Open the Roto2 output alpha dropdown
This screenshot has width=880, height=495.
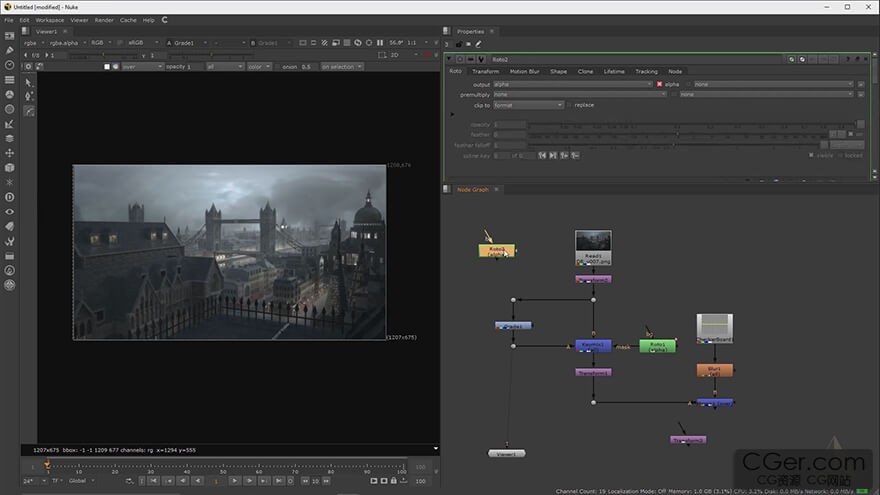pos(572,84)
